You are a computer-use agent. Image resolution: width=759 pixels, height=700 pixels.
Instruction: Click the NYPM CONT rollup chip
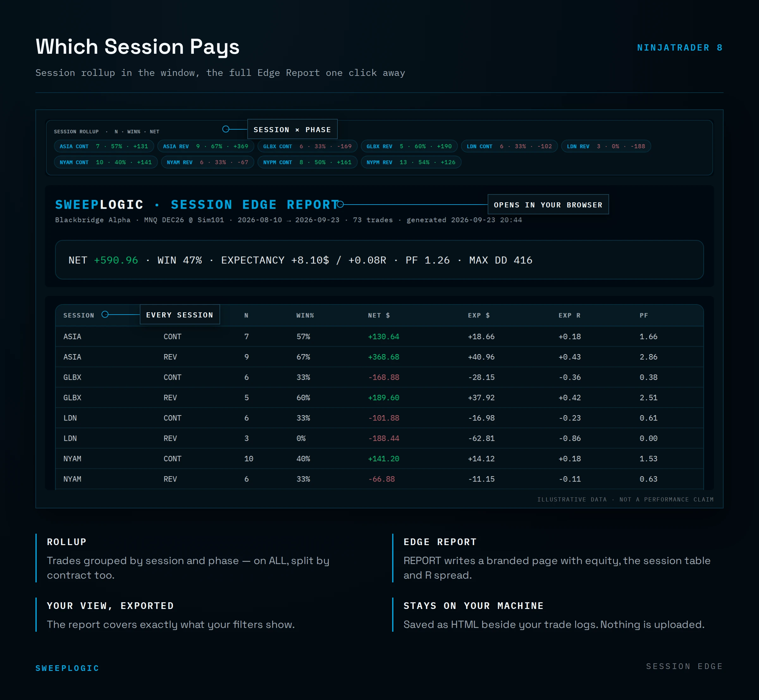click(307, 162)
